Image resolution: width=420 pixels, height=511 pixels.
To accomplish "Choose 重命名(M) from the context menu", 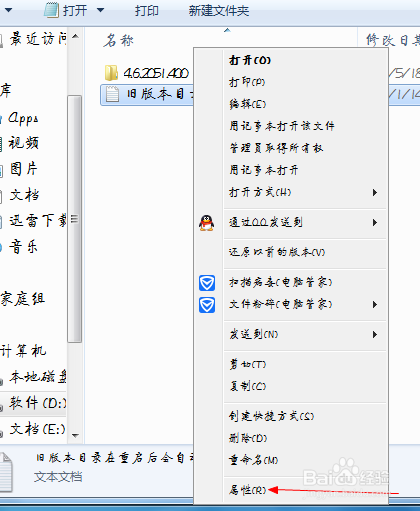I will 253,460.
